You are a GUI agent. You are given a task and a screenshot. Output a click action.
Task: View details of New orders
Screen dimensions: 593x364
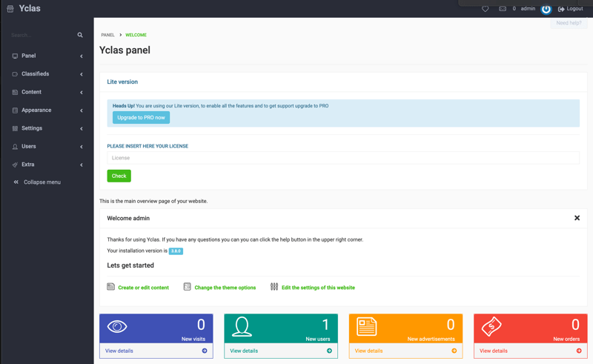click(494, 351)
